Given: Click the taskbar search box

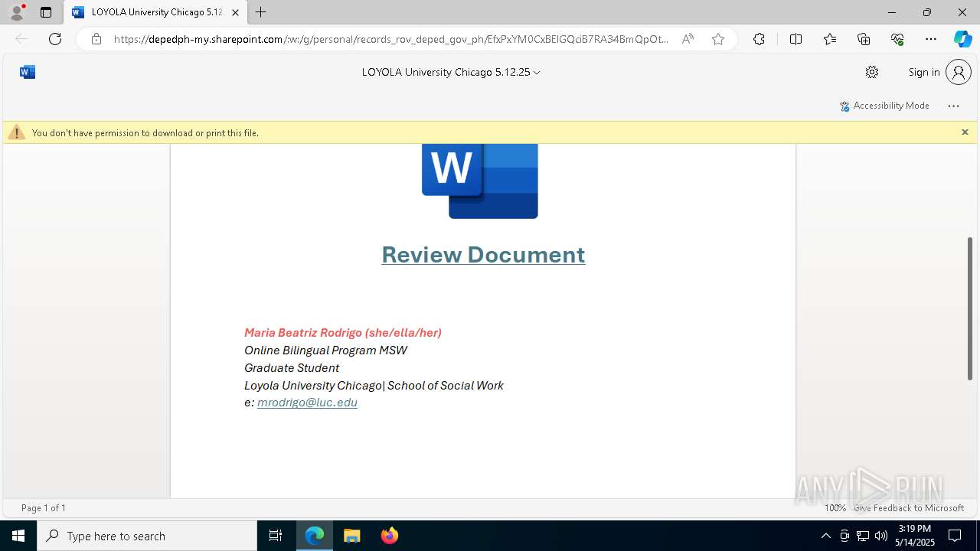Looking at the screenshot, I should (147, 536).
